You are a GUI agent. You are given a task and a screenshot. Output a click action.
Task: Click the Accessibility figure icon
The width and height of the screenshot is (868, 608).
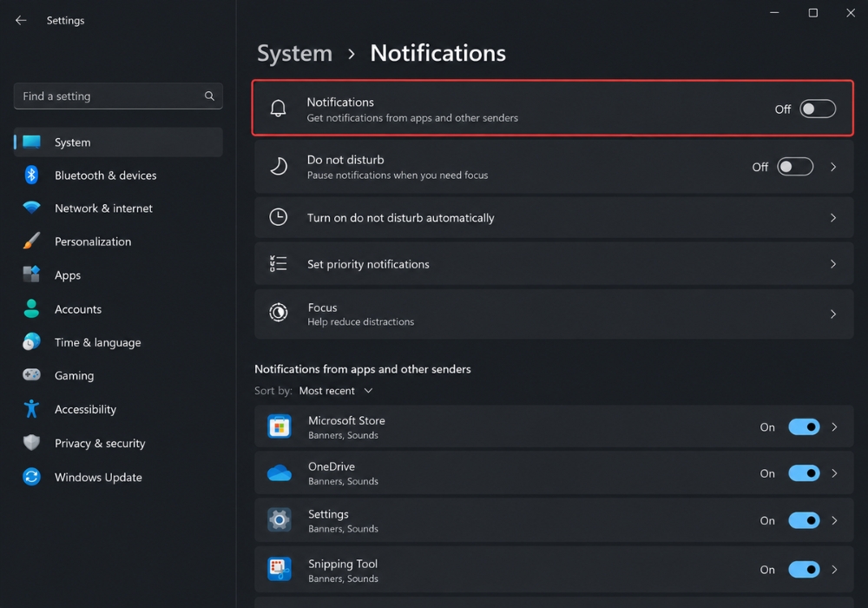(31, 408)
